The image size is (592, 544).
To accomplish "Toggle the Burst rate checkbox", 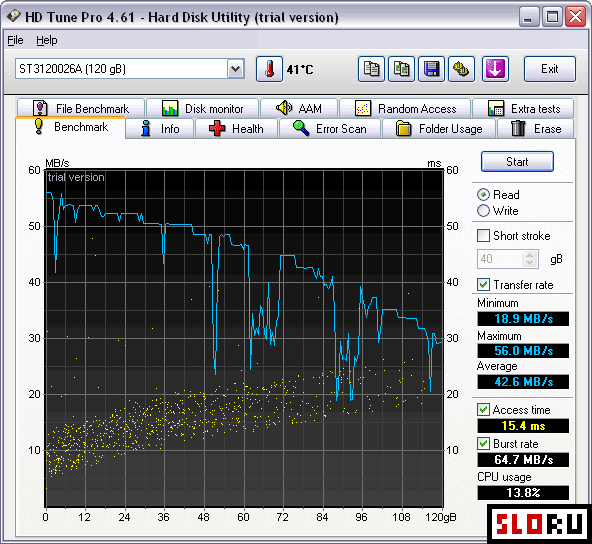I will tap(483, 443).
